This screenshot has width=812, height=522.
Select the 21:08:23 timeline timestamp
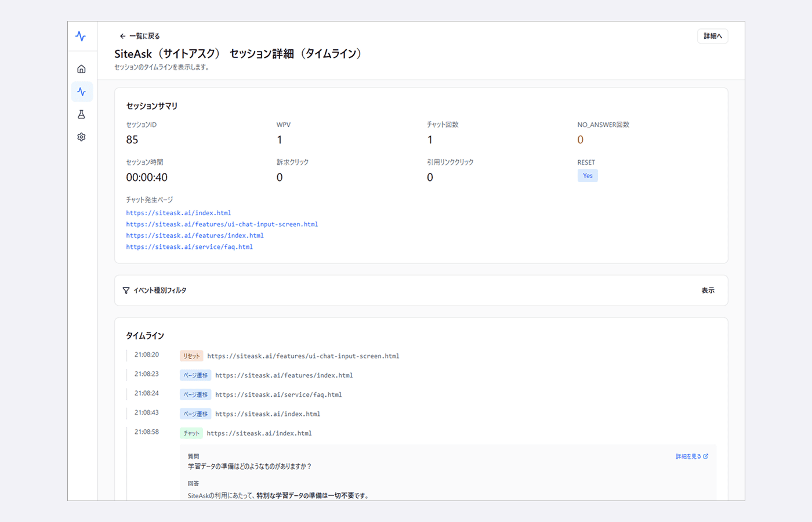click(x=147, y=374)
